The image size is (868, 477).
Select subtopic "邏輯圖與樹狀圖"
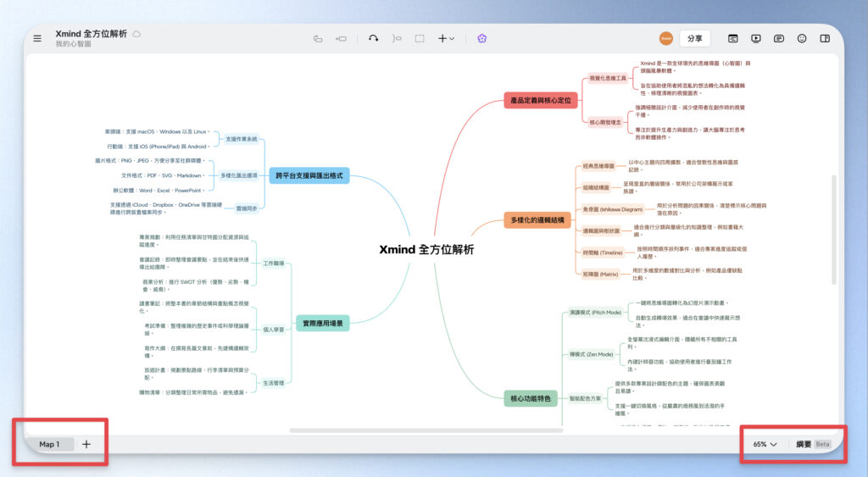[601, 230]
